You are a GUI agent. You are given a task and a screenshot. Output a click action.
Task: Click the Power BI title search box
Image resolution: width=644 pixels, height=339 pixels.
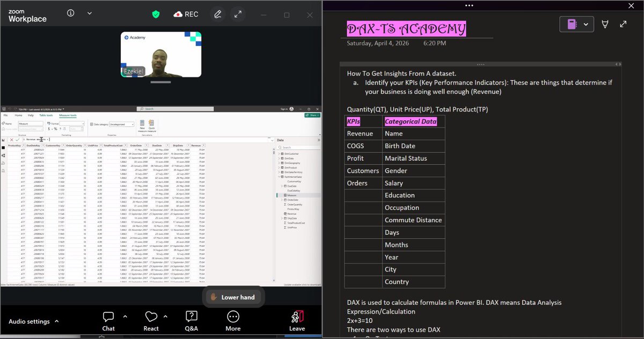coord(175,109)
